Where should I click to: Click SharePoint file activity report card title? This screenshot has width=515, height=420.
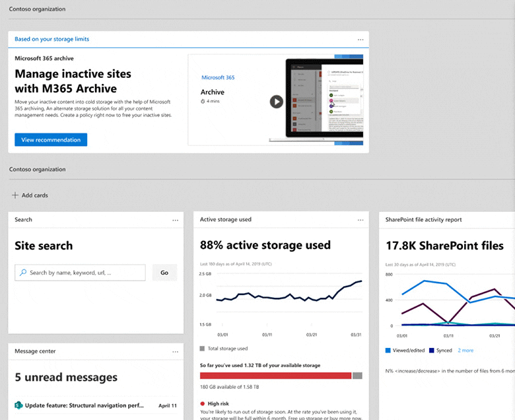point(424,219)
